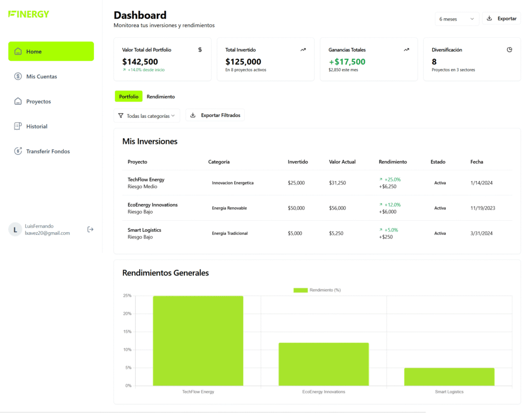Screen dimensions: 532x413
Task: Select the Portfolio tab
Action: (128, 97)
